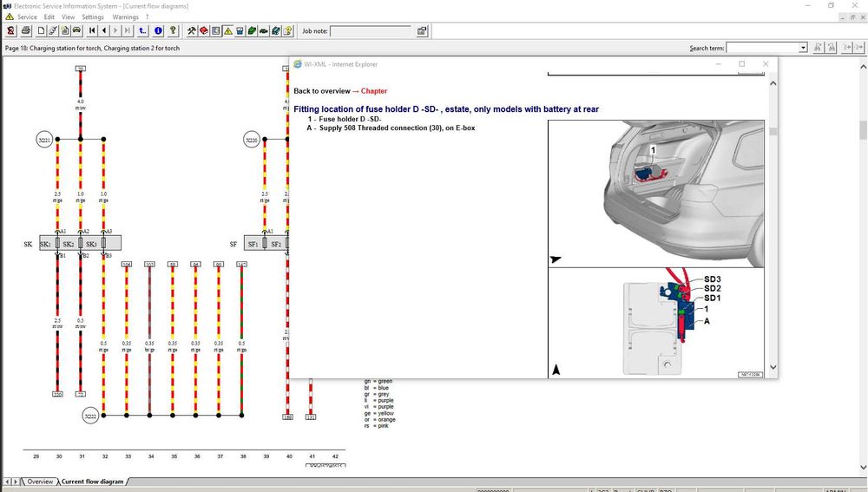Click the blue container icon after warning triangle
The width and height of the screenshot is (868, 492).
[x=240, y=31]
